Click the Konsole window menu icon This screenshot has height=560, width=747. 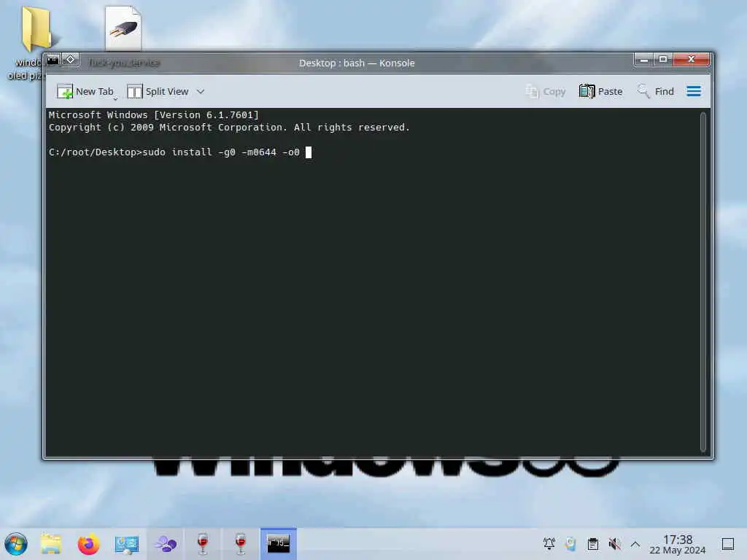point(53,60)
